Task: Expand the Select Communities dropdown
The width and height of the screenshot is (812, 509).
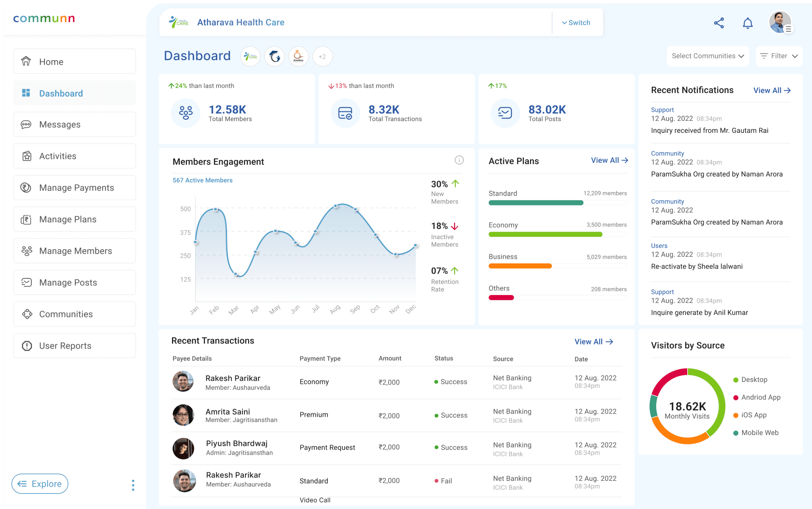Action: click(x=707, y=56)
